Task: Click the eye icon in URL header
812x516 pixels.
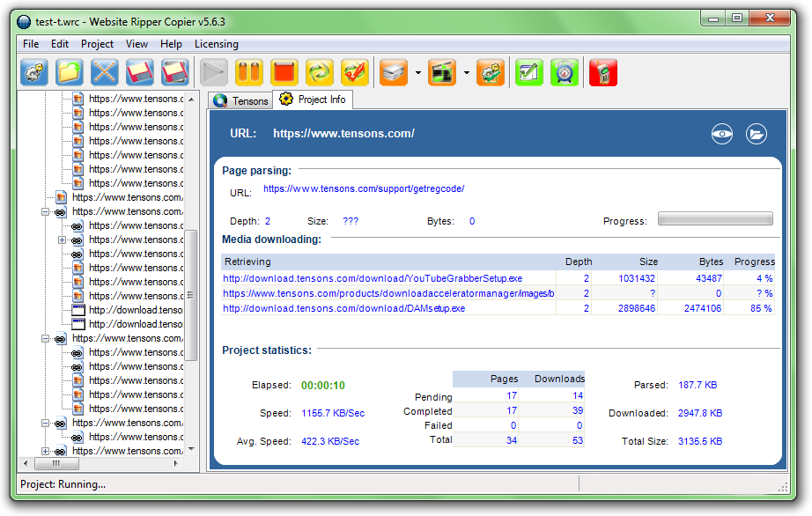Action: [722, 134]
